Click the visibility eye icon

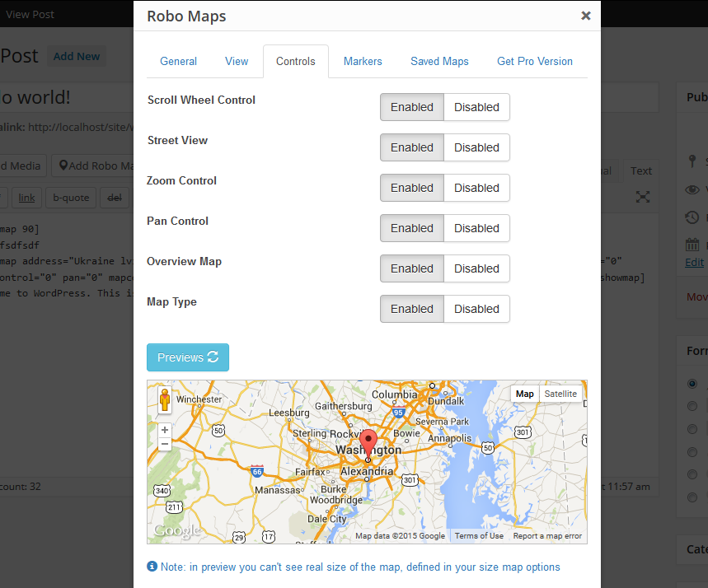click(x=692, y=189)
